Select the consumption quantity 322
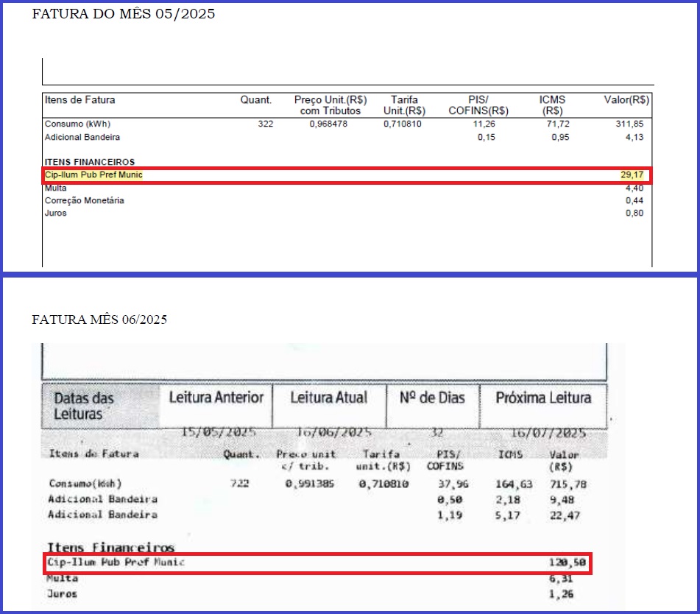The height and width of the screenshot is (614, 700). 265,124
